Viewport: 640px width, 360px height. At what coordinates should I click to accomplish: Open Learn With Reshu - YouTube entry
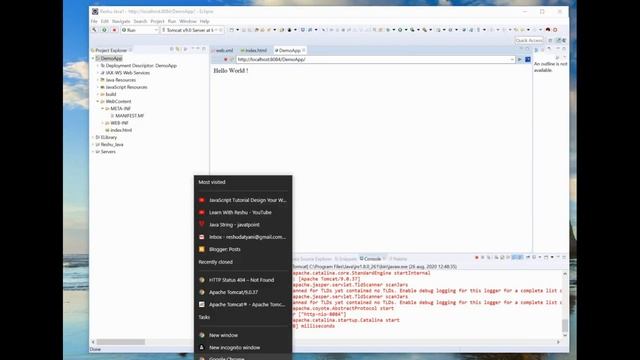click(x=243, y=213)
